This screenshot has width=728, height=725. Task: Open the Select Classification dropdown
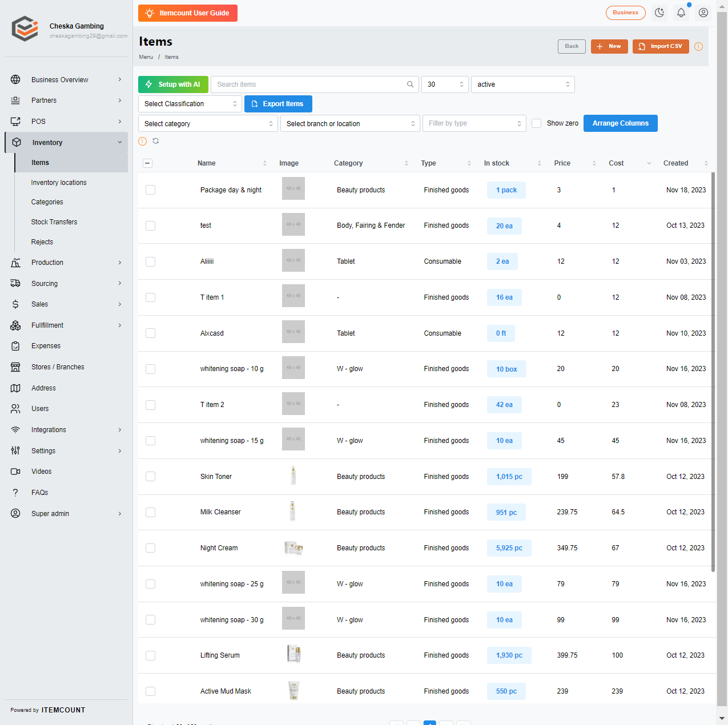190,104
